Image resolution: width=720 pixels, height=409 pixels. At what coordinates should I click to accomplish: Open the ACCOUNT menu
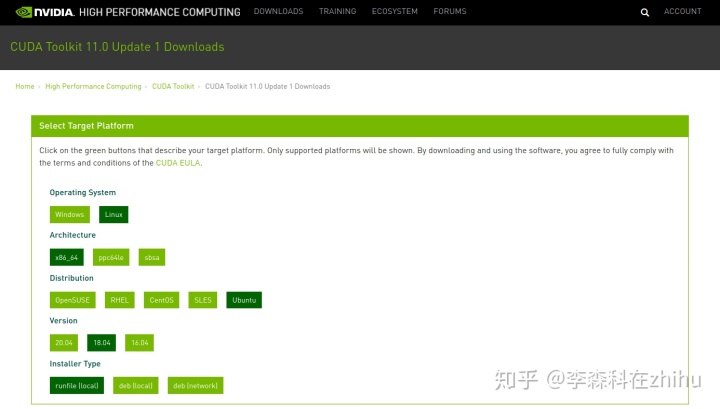pyautogui.click(x=682, y=11)
